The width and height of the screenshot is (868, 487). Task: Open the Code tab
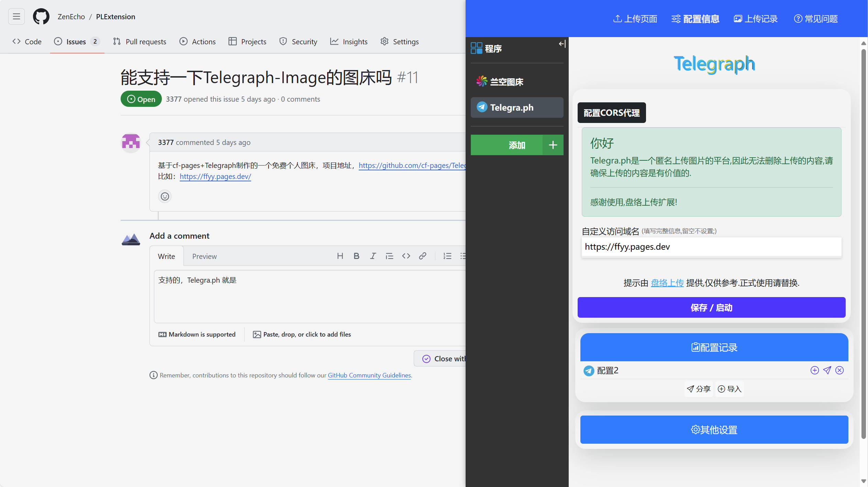tap(27, 42)
